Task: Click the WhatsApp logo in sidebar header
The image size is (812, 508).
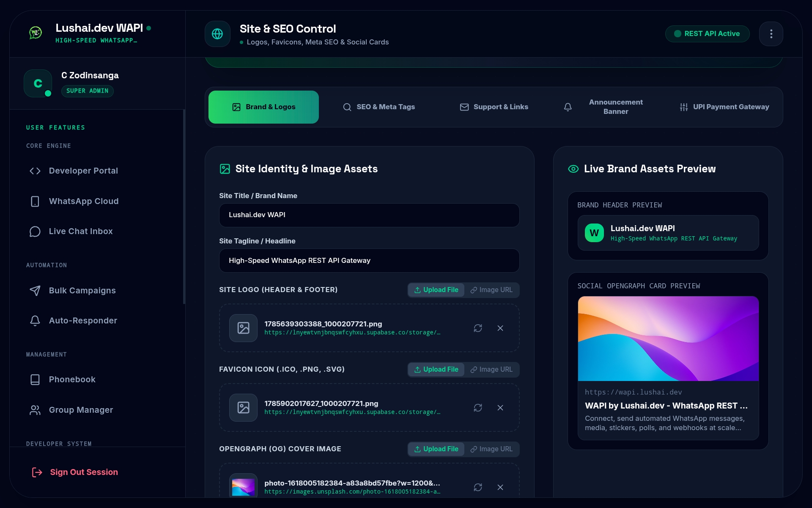Action: click(x=36, y=33)
